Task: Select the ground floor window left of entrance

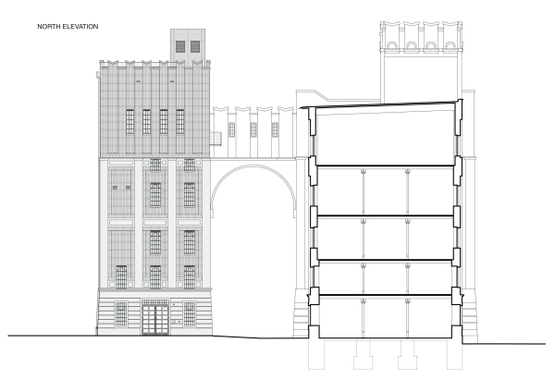Action: (x=120, y=313)
